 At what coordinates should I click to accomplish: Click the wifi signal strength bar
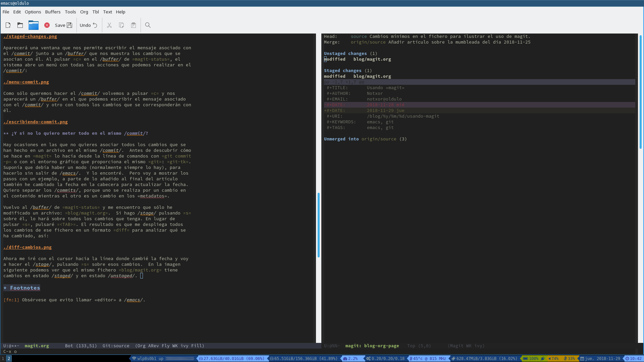point(180,359)
